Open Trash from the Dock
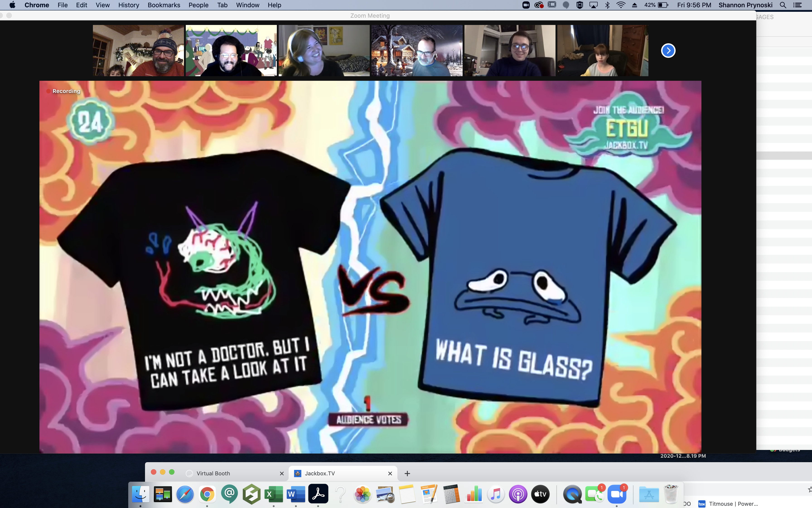The height and width of the screenshot is (508, 812). tap(671, 494)
